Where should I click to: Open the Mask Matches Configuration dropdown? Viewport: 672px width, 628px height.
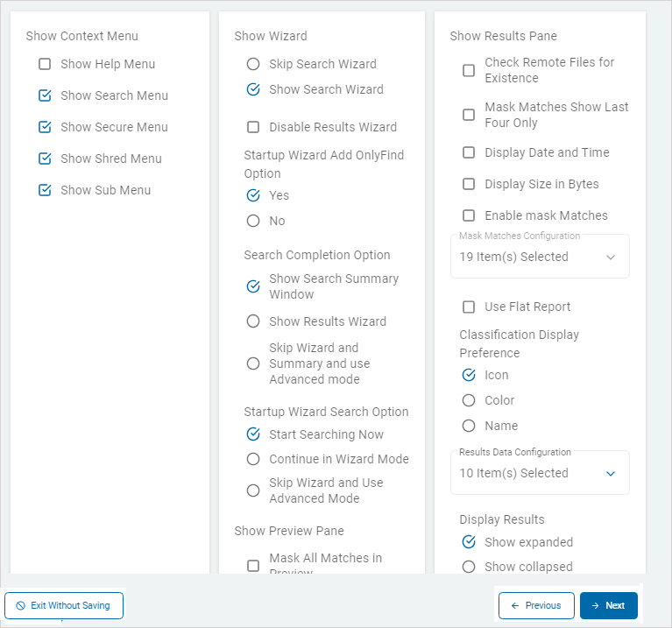539,258
